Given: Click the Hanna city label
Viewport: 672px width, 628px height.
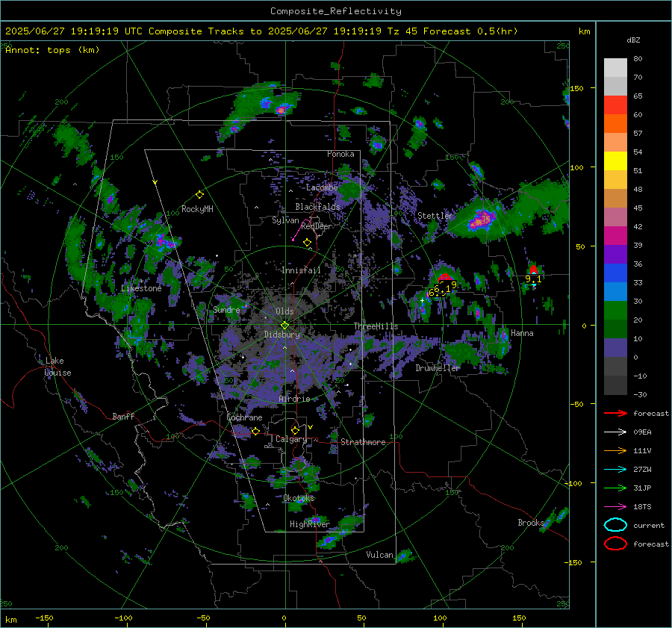Looking at the screenshot, I should [x=522, y=334].
